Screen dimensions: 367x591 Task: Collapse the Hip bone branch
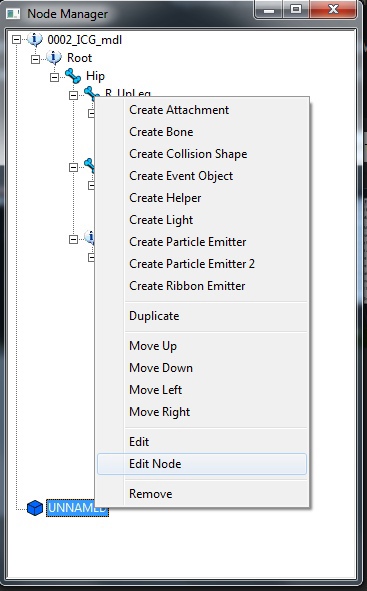[x=54, y=77]
